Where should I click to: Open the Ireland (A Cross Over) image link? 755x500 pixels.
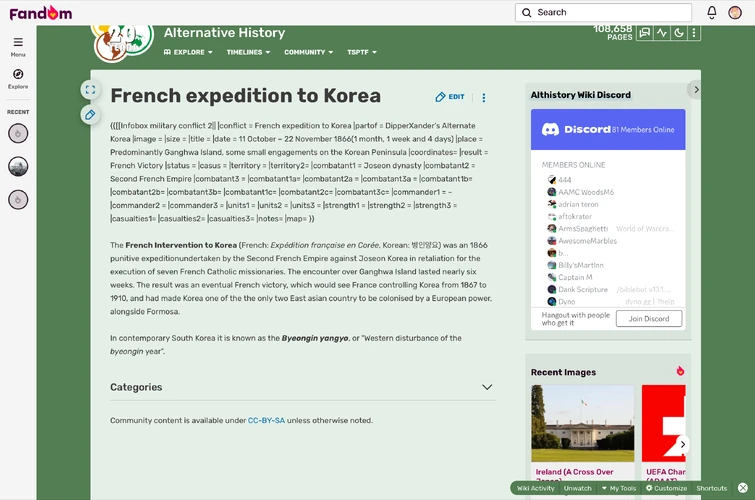click(x=574, y=472)
